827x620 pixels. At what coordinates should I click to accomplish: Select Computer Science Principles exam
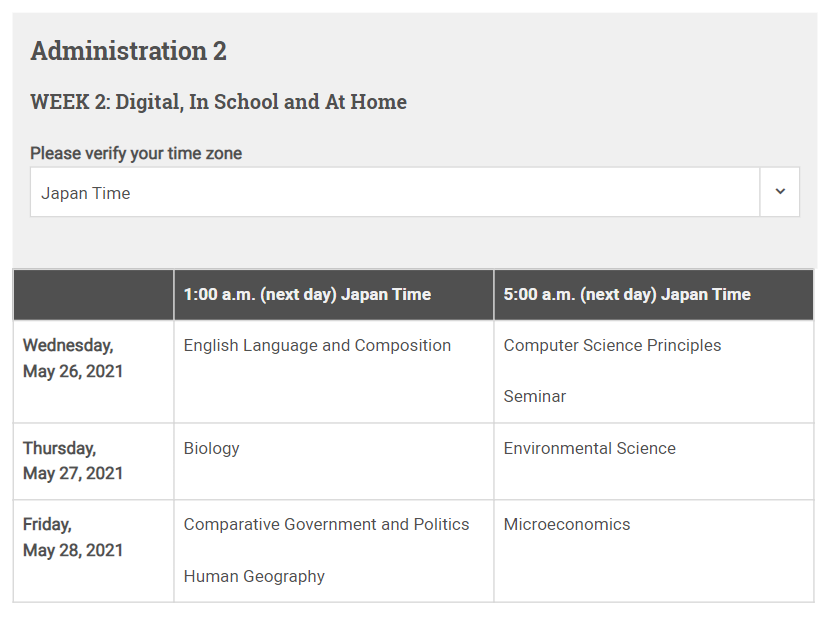612,346
